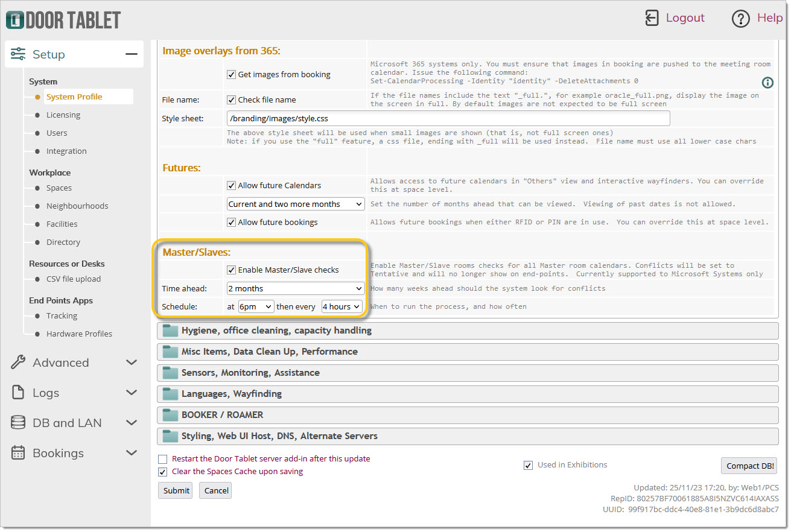Open the Hygiene, office cleaning folder section
This screenshot has width=791, height=532.
(x=276, y=331)
